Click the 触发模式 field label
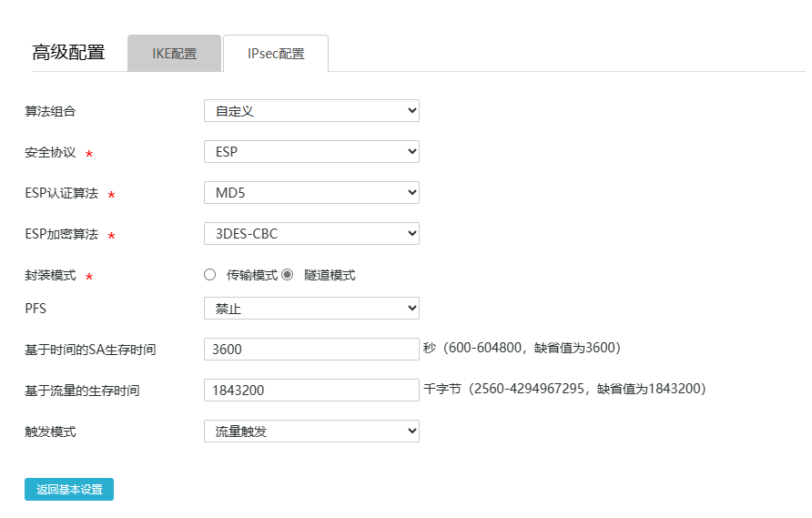The image size is (812, 518). 50,432
